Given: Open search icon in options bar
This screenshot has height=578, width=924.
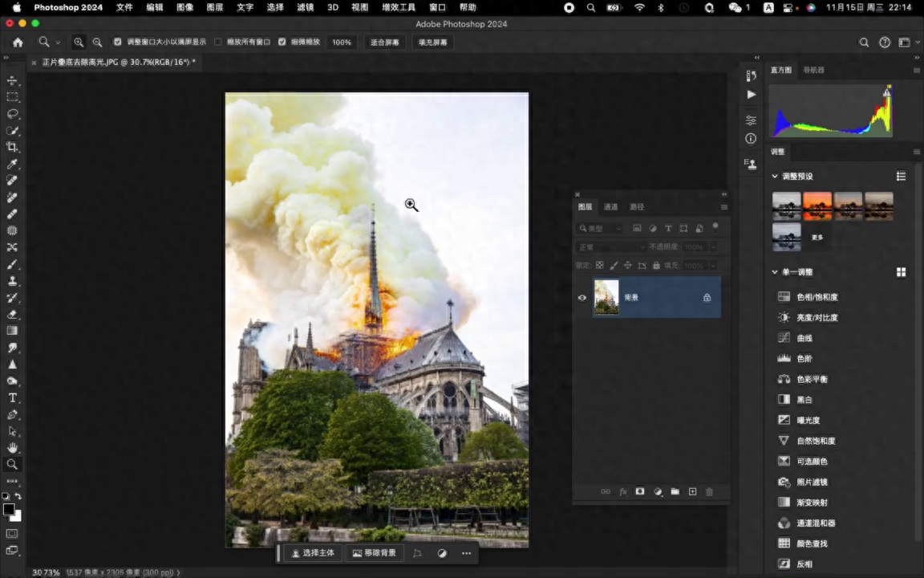Looking at the screenshot, I should click(864, 42).
